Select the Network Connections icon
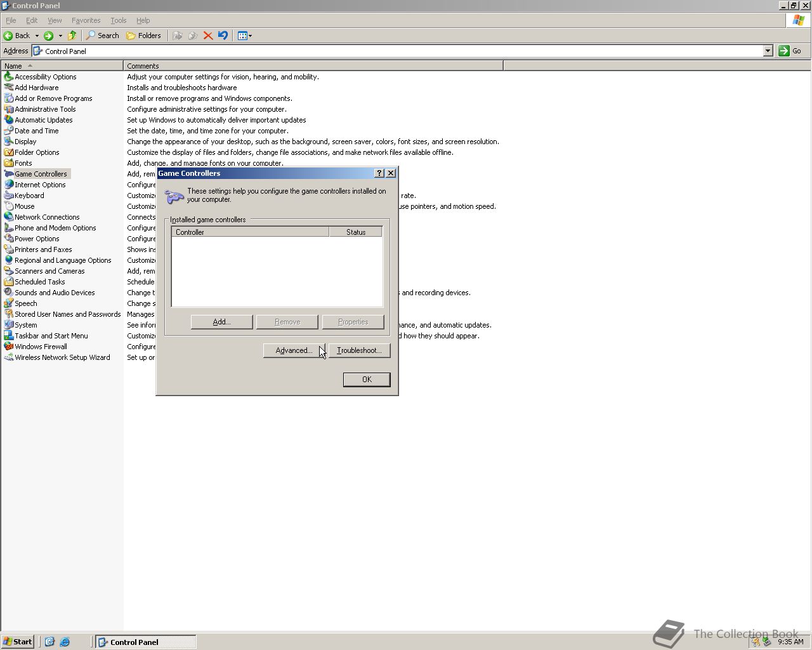 pyautogui.click(x=8, y=217)
